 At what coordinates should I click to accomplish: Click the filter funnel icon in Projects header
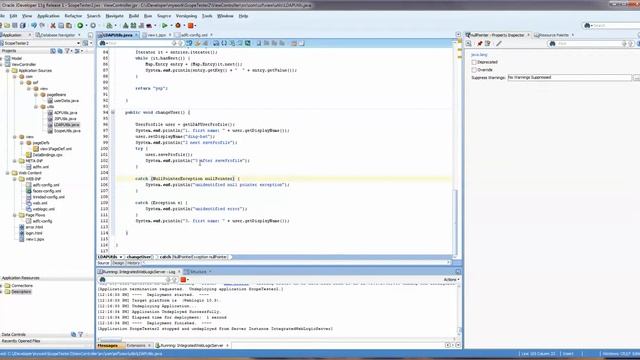click(x=68, y=51)
